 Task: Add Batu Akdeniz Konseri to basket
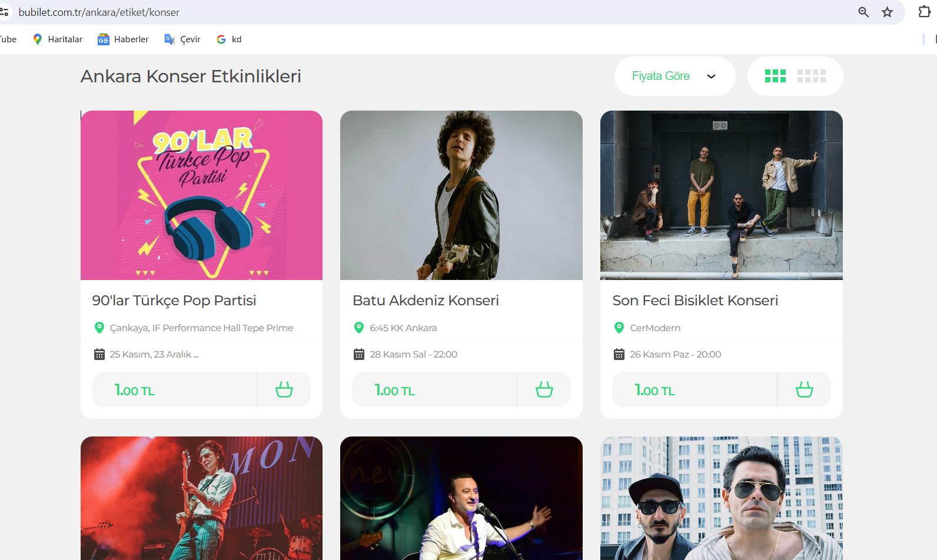click(x=544, y=389)
